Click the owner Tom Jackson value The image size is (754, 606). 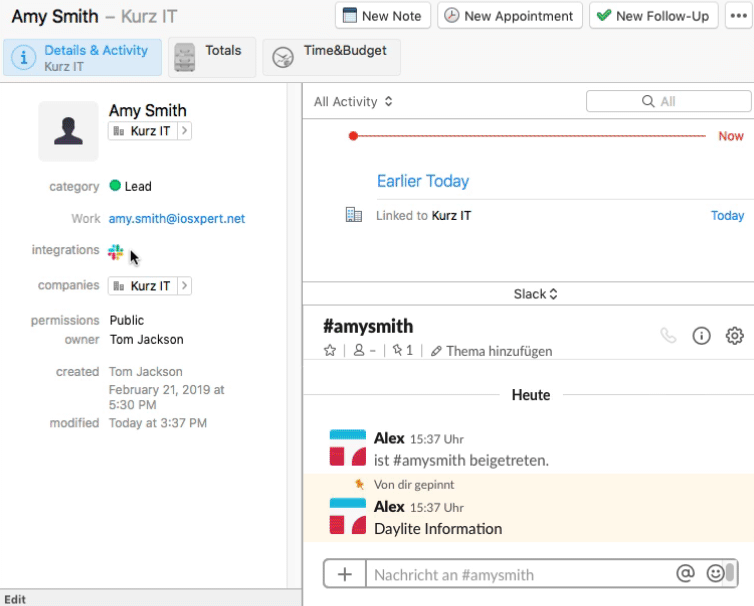(x=147, y=340)
